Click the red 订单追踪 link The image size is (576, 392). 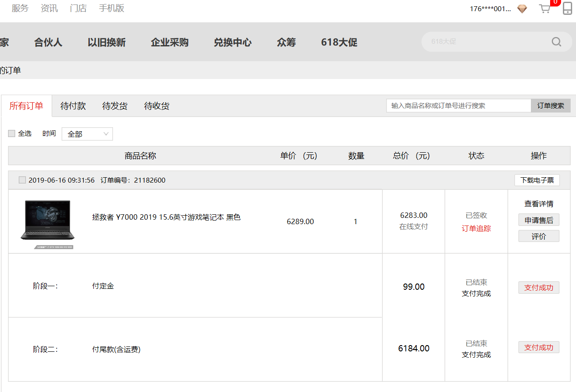476,228
